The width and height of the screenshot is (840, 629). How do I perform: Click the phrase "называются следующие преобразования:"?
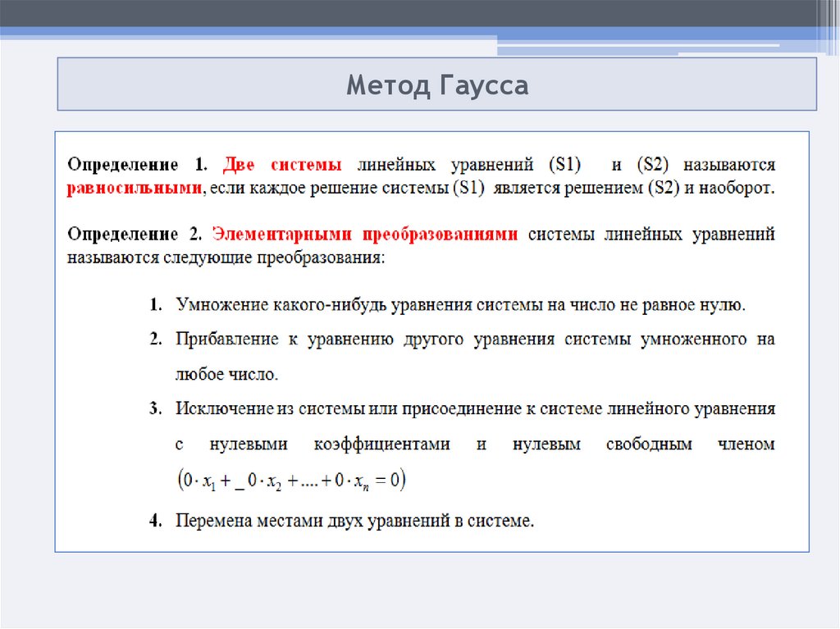coord(225,257)
